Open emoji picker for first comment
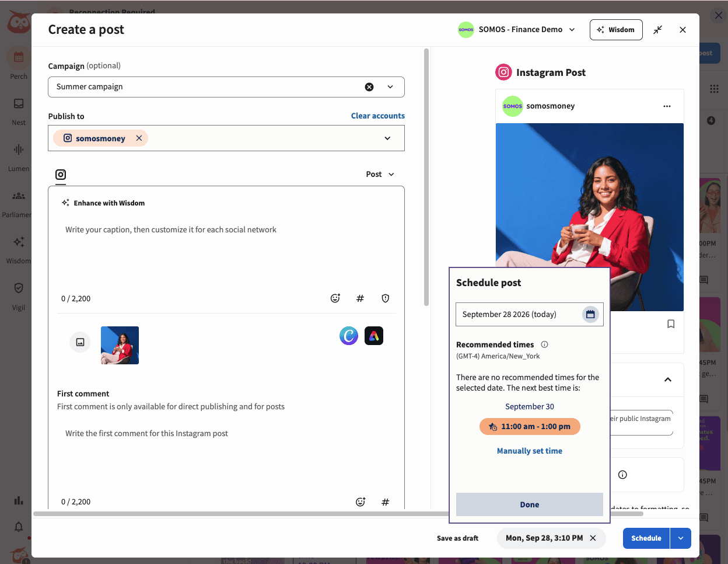 click(x=360, y=502)
